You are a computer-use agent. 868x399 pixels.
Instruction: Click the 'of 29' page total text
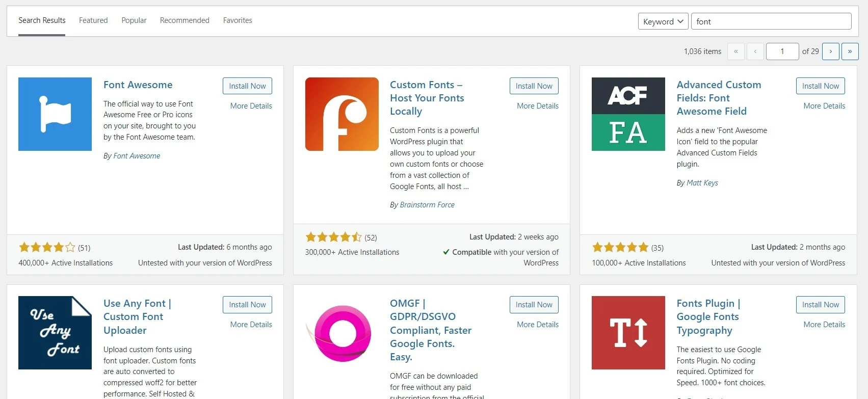click(x=810, y=51)
